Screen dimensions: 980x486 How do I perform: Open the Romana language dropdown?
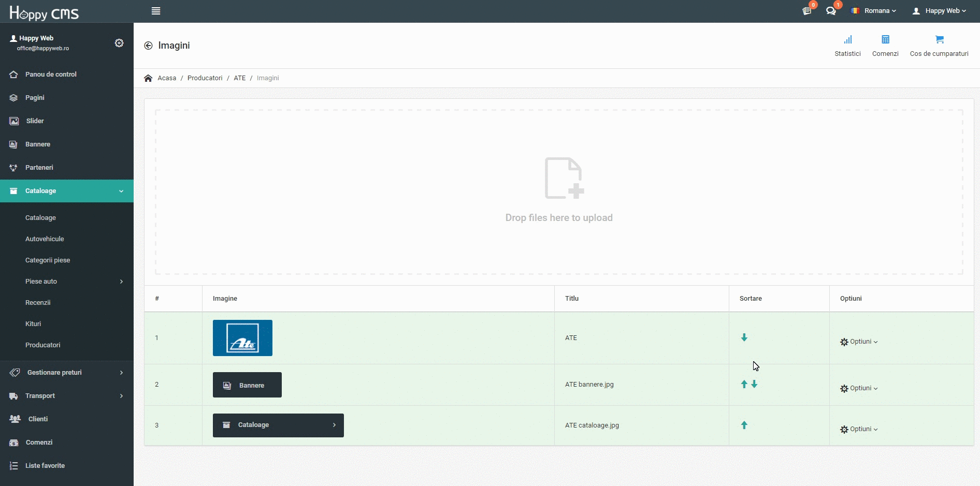pyautogui.click(x=874, y=11)
